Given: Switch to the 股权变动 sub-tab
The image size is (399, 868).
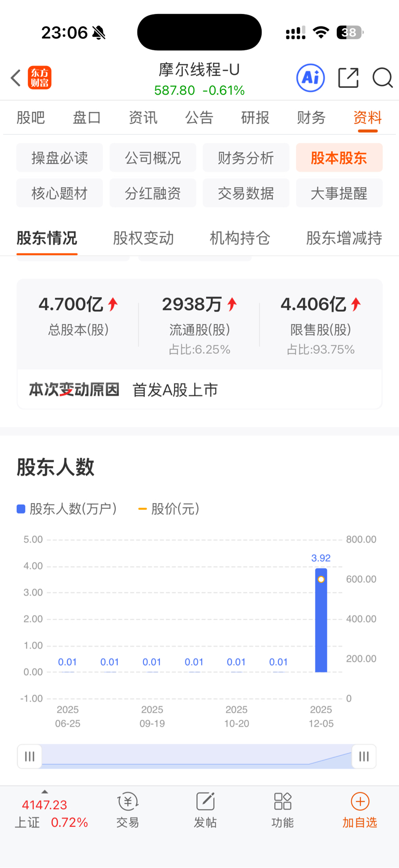Looking at the screenshot, I should click(x=143, y=238).
